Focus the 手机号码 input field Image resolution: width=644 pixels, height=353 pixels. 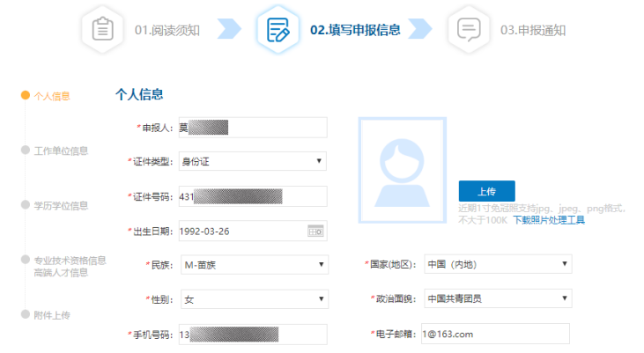point(252,334)
